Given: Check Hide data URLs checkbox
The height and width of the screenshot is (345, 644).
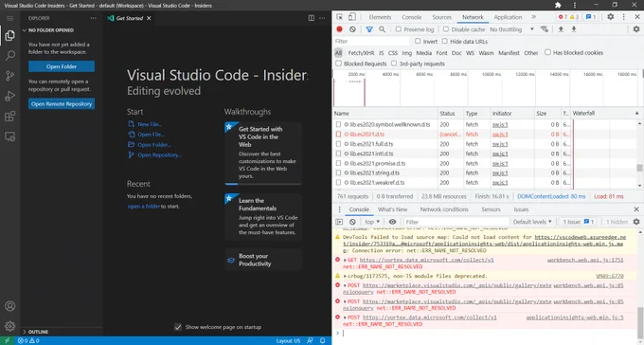Looking at the screenshot, I should [445, 41].
